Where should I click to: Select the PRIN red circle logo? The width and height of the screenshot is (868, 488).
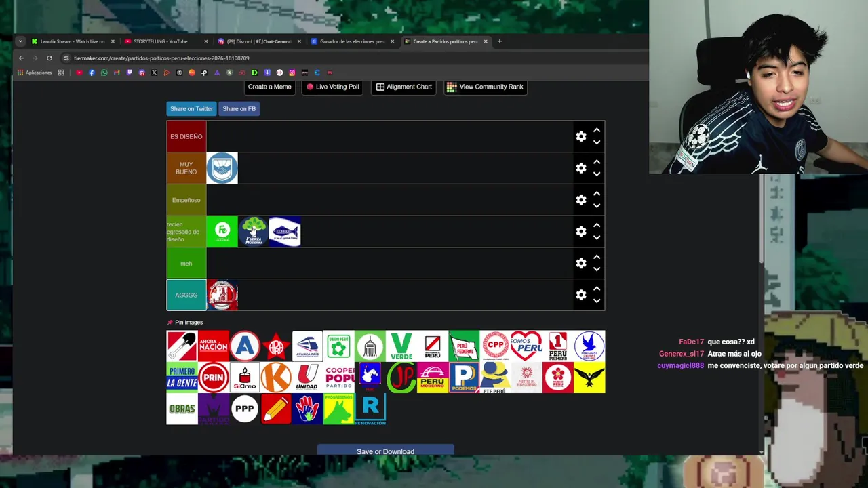[x=213, y=378]
